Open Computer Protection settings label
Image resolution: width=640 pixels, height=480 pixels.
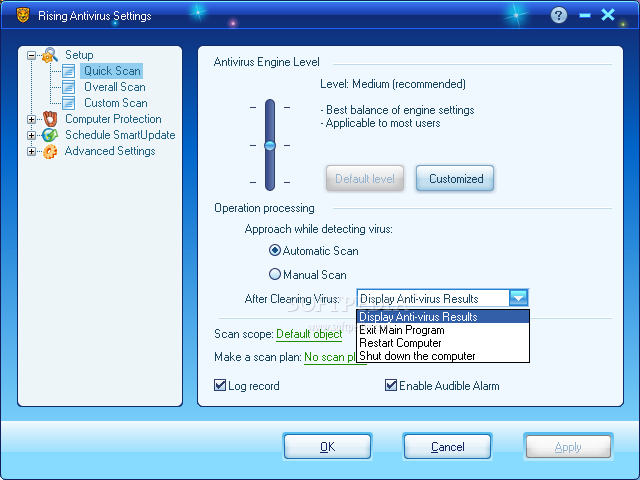point(113,119)
